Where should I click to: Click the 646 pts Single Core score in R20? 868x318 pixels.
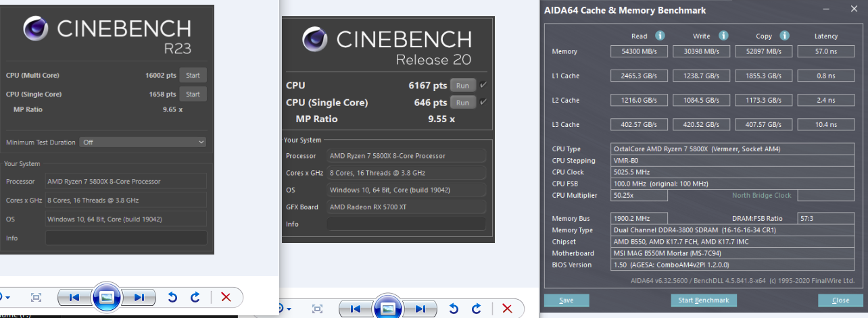(x=431, y=103)
